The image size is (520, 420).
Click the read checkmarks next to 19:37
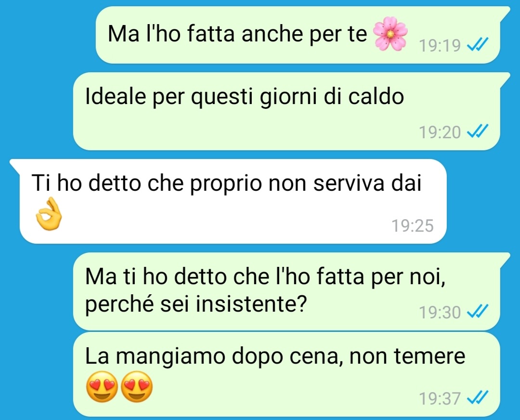click(478, 397)
